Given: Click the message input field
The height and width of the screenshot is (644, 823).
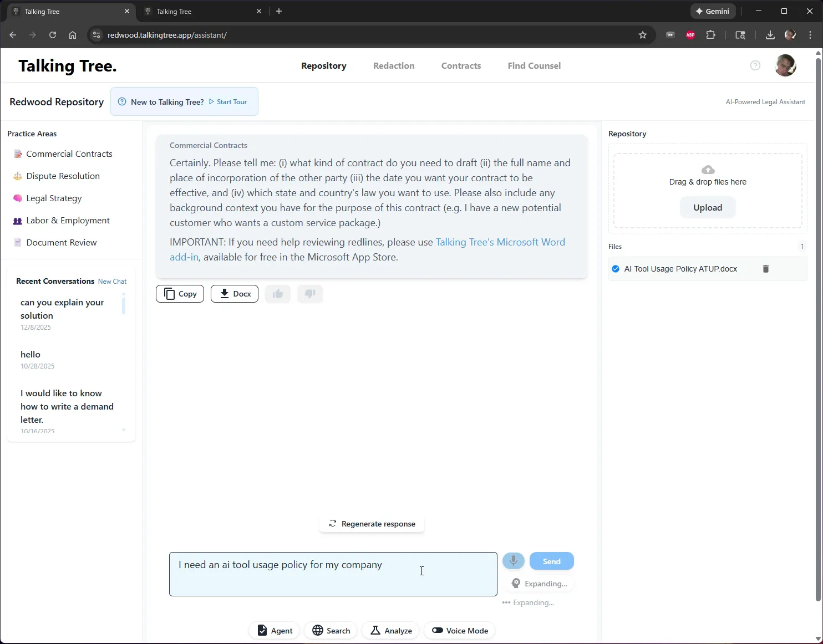Looking at the screenshot, I should tap(333, 574).
